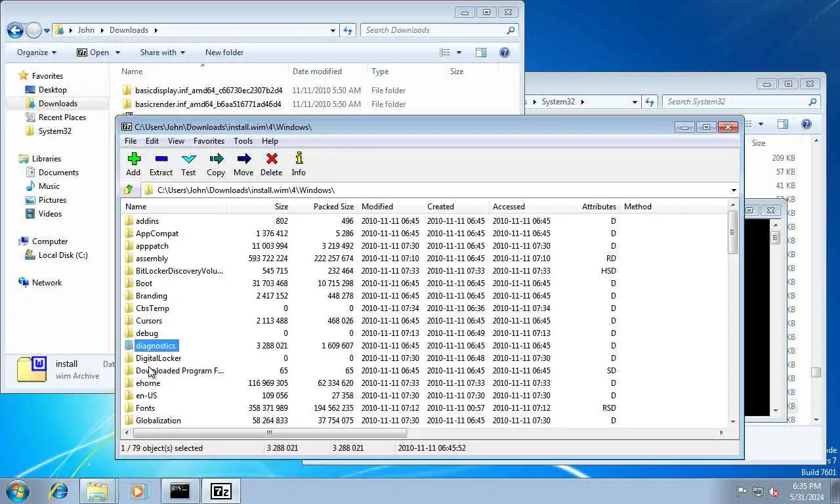Select the assembly folder
Viewport: 840px width, 504px height.
[x=152, y=259]
